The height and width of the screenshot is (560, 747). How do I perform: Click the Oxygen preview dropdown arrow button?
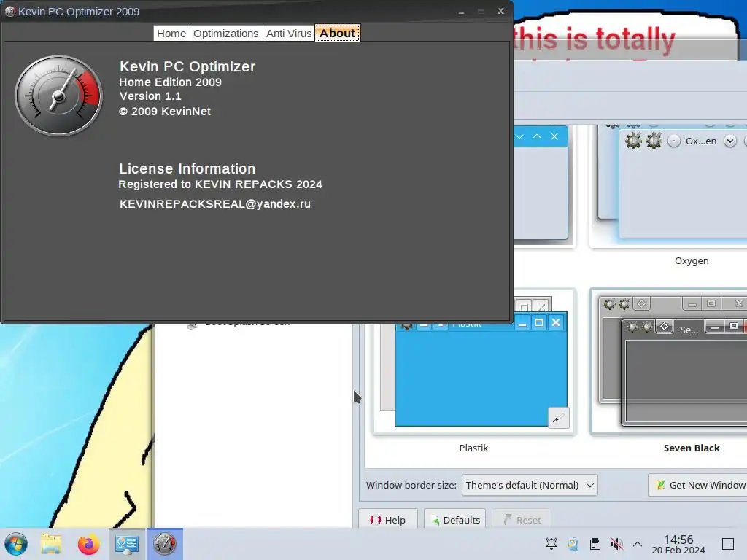(729, 141)
